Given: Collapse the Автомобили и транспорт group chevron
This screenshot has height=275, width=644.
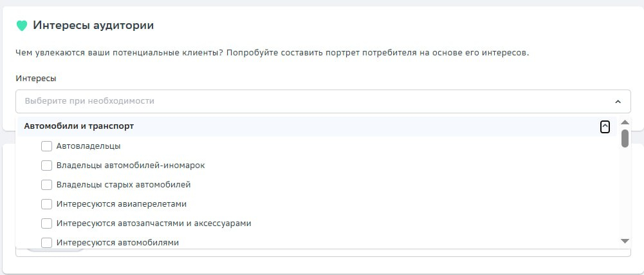Looking at the screenshot, I should point(605,127).
